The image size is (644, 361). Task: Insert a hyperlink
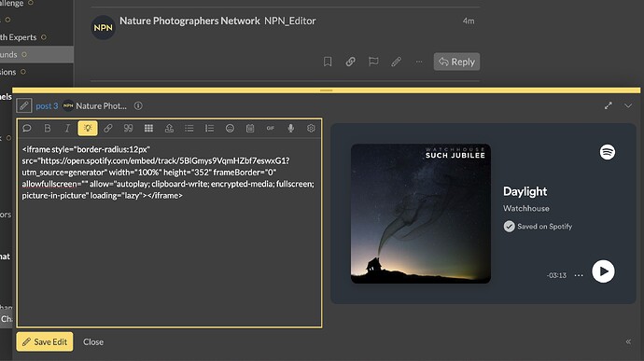[108, 128]
